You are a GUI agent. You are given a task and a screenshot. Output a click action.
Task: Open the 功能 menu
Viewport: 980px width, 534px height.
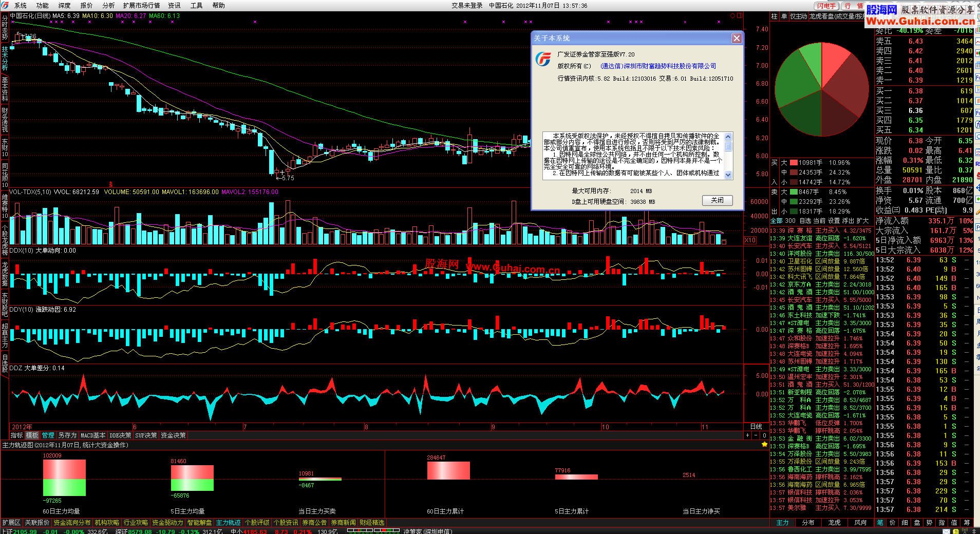[43, 6]
